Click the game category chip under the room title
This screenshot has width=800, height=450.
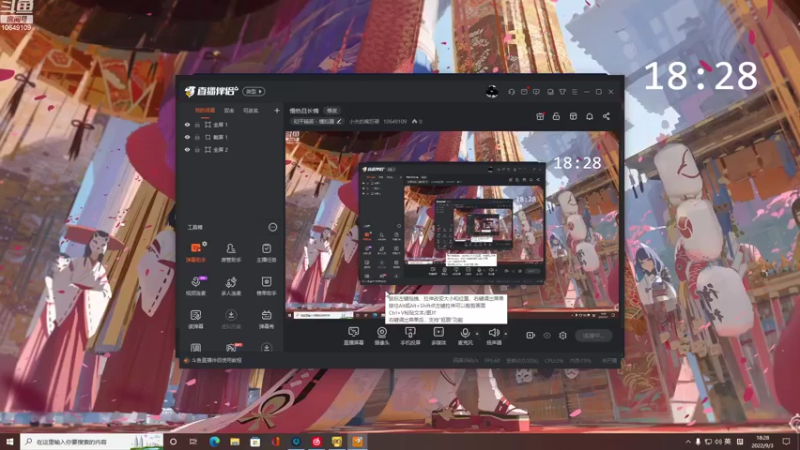click(x=316, y=121)
